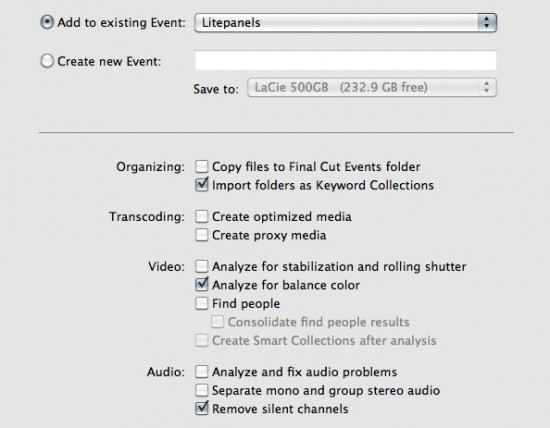
Task: Enable Create optimized media checkbox
Action: (202, 216)
